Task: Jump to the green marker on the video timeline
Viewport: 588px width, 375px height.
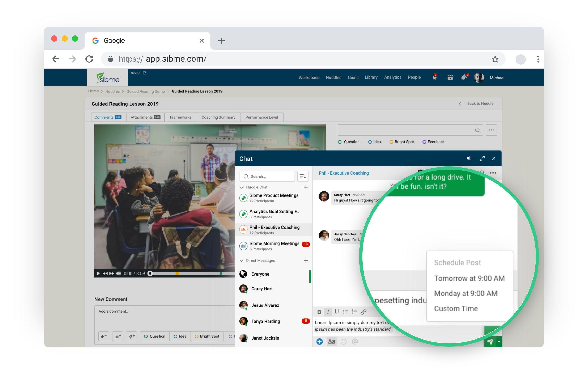Action: pyautogui.click(x=221, y=273)
